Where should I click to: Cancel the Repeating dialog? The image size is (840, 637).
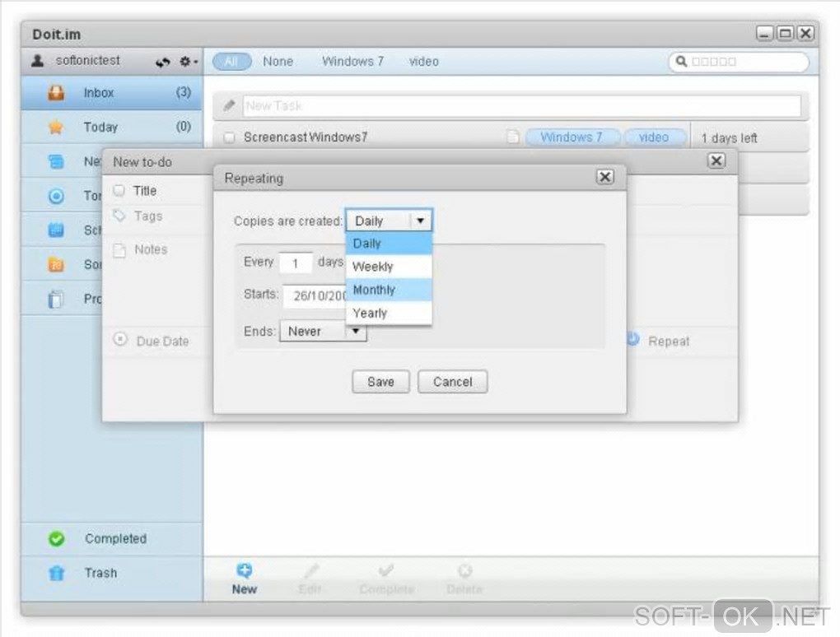[x=453, y=382]
